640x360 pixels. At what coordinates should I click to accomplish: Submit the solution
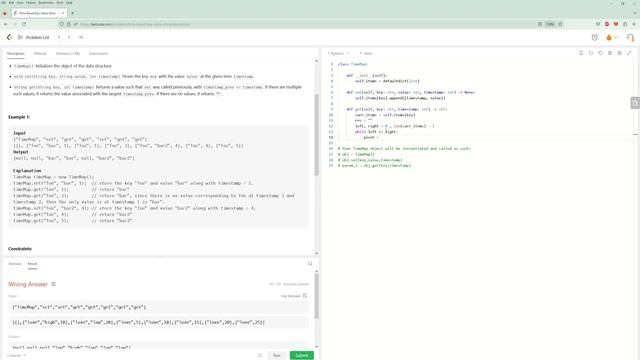[302, 356]
